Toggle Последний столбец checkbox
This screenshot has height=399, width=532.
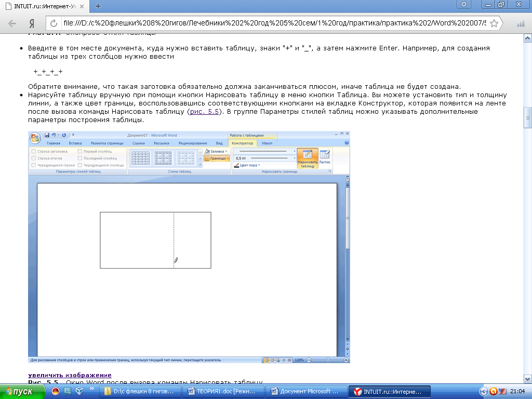[x=79, y=158]
